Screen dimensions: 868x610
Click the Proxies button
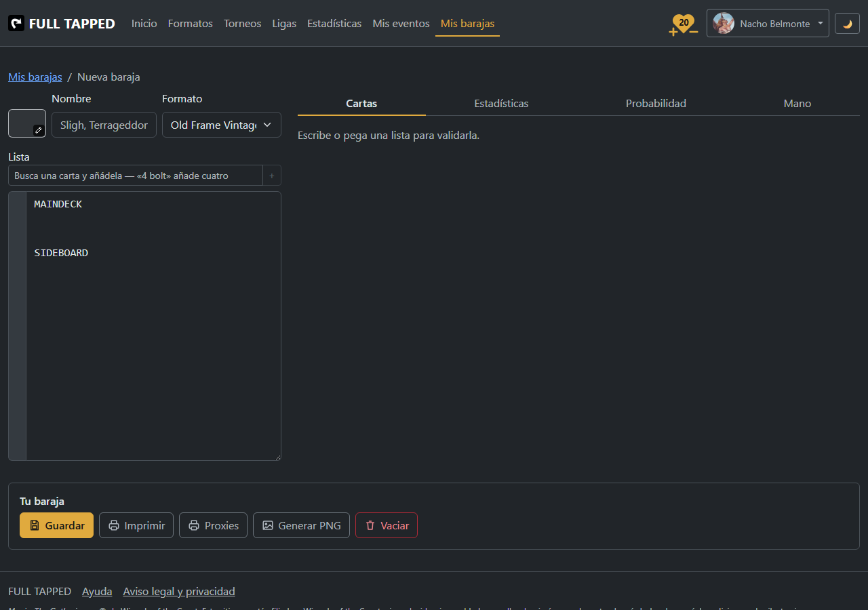click(x=213, y=525)
